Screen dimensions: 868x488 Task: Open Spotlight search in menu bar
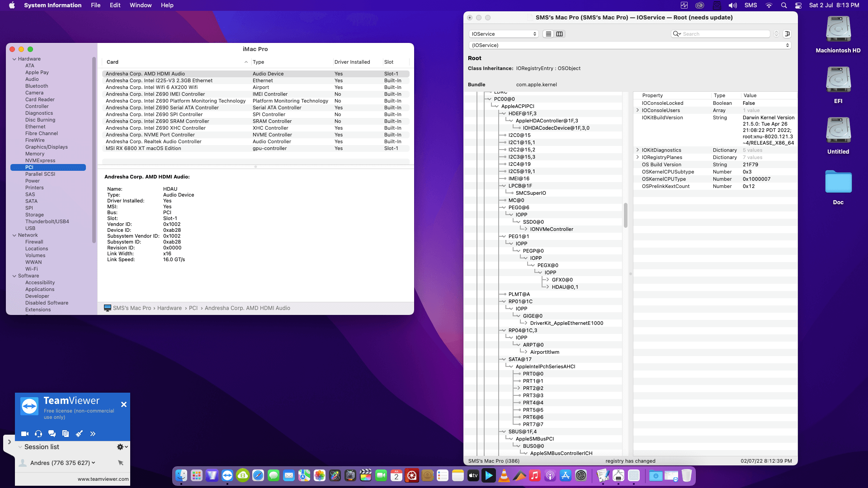click(784, 5)
